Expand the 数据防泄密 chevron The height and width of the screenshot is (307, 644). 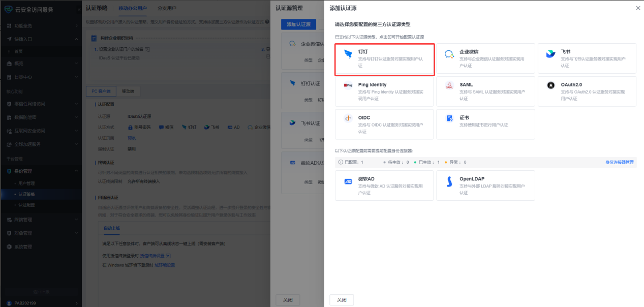point(77,117)
